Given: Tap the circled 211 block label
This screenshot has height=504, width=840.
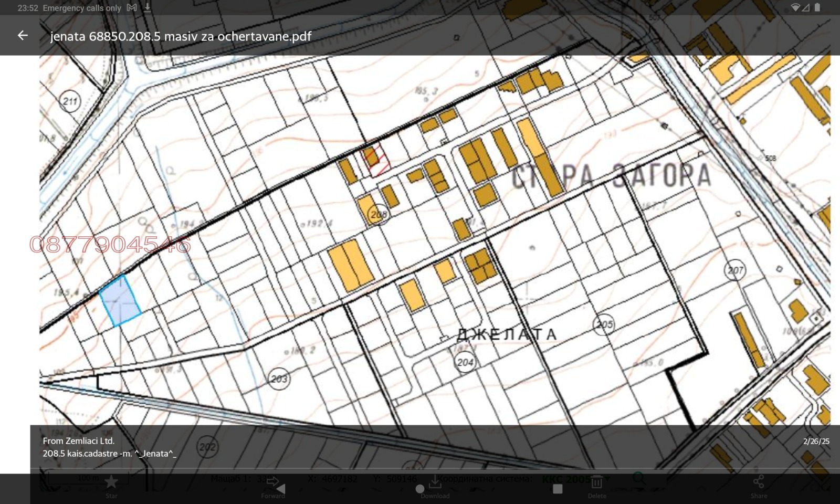Looking at the screenshot, I should click(x=70, y=101).
